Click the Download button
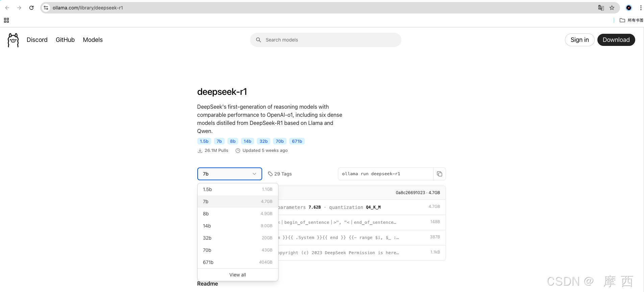Screen dimensions: 644x292 pyautogui.click(x=616, y=40)
